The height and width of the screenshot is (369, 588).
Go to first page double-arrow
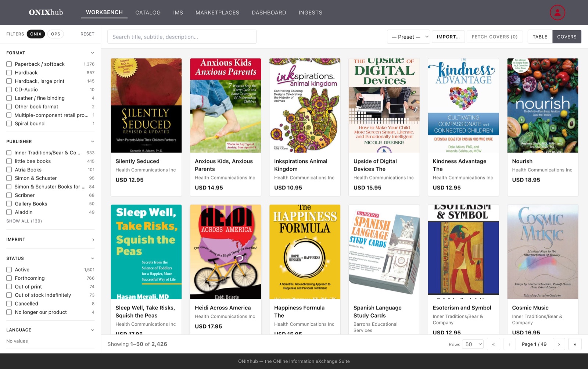click(x=493, y=344)
